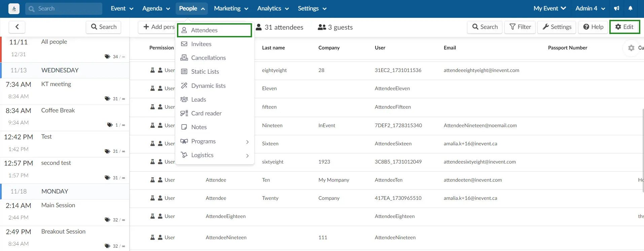Go back with the left chevron button
644x251 pixels.
pyautogui.click(x=17, y=27)
